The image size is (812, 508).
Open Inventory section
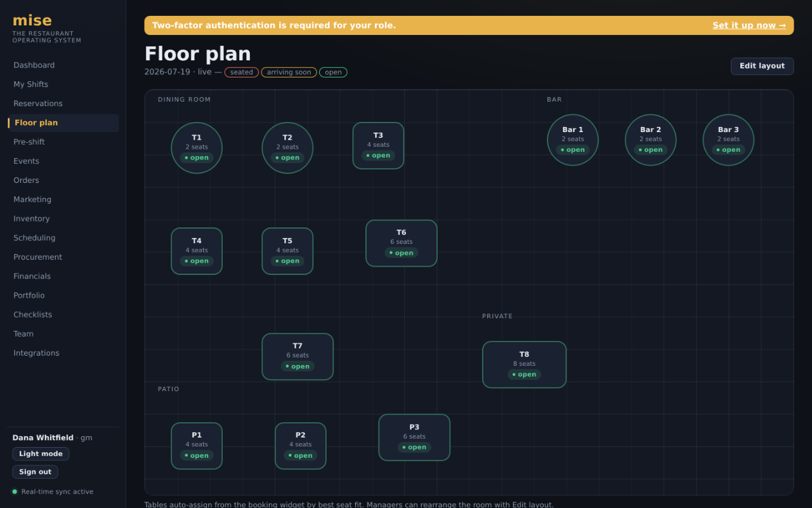coord(63,218)
